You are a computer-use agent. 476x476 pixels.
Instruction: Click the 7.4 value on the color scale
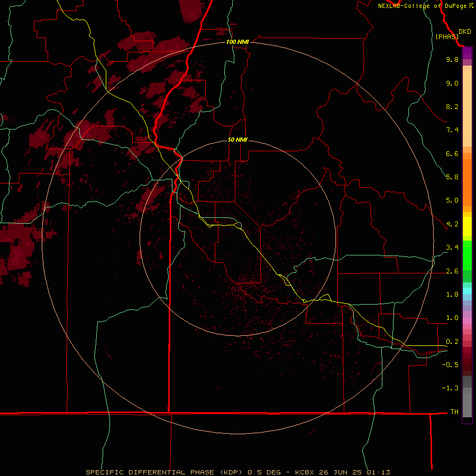point(452,130)
